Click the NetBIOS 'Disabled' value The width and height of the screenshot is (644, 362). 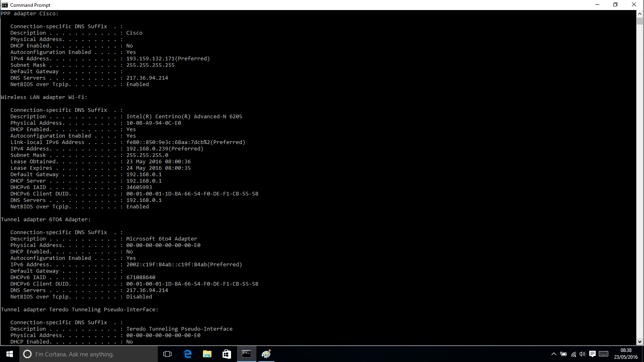coord(139,297)
